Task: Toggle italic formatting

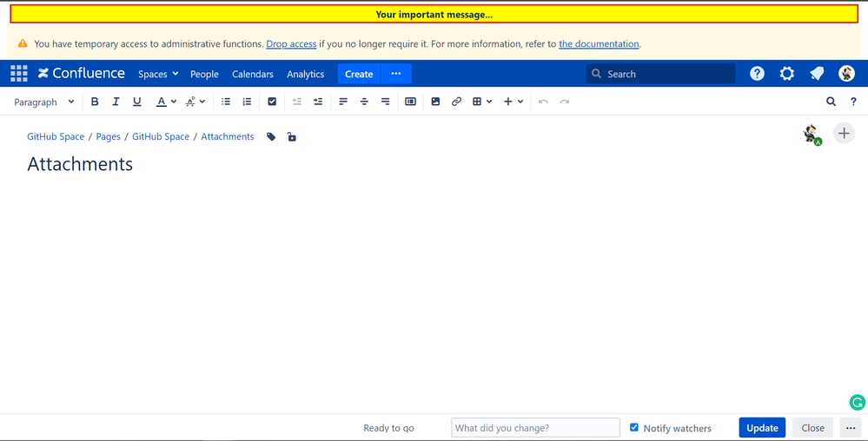Action: pyautogui.click(x=116, y=102)
